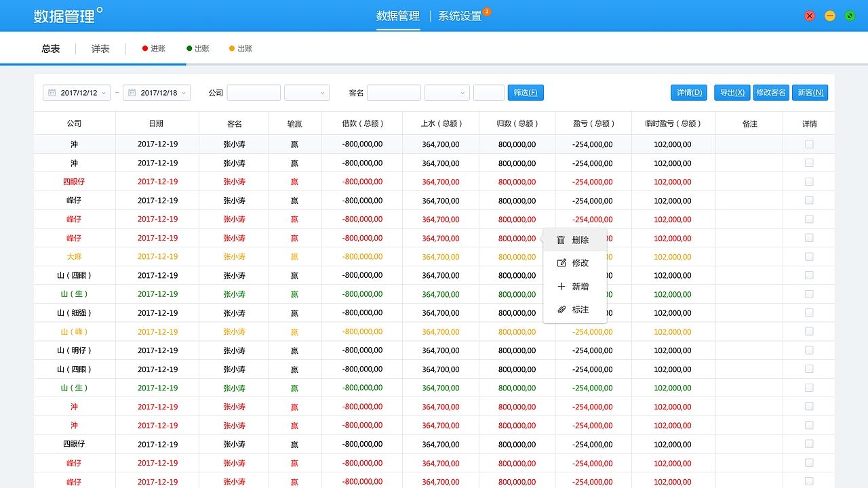Screen dimensions: 868x488
Task: Tick the 详情 checkbox for the 四眼仔 row
Action: tap(809, 182)
